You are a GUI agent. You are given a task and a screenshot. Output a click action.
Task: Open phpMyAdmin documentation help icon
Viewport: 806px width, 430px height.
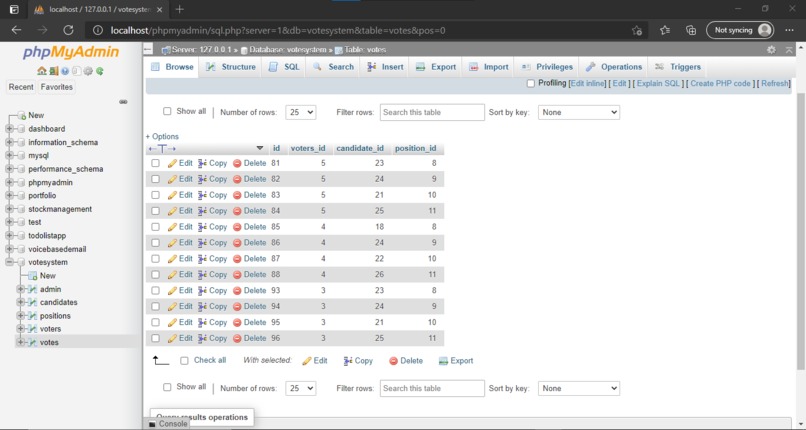65,71
